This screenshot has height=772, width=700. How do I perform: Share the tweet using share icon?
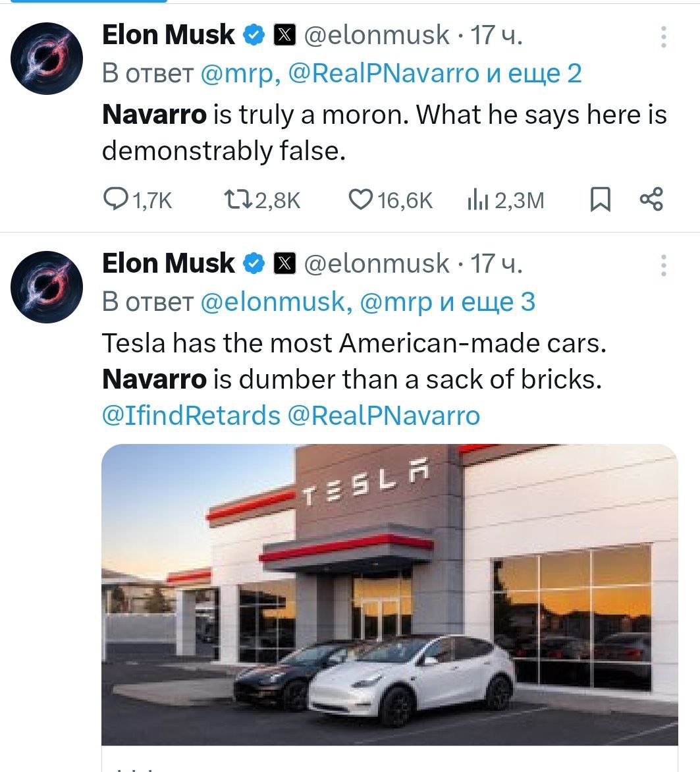[651, 199]
